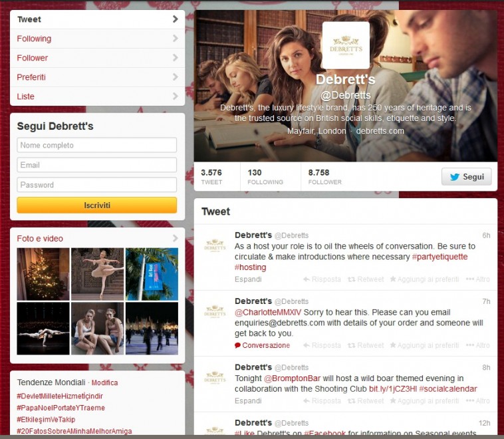The height and width of the screenshot is (439, 504).
Task: Click Altro dots on 8h tweet
Action: (x=477, y=400)
